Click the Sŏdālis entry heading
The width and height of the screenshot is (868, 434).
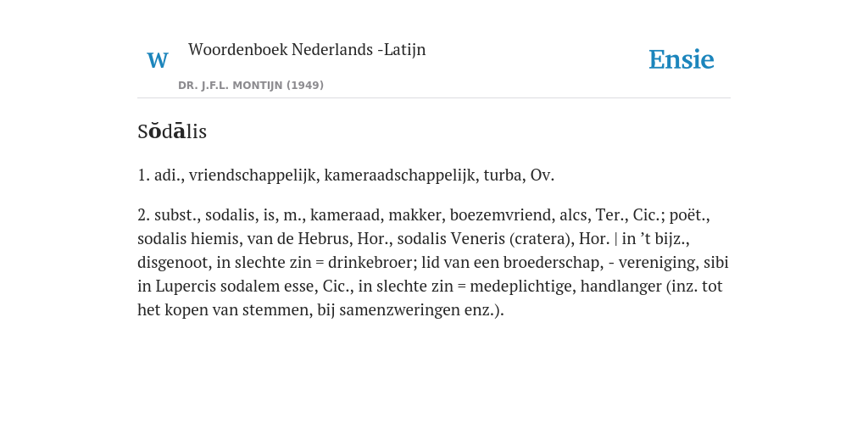(172, 131)
